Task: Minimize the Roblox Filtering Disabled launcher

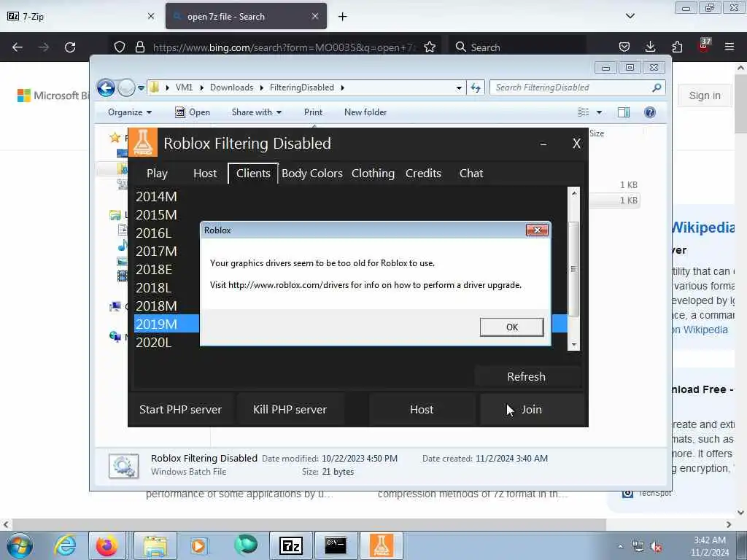Action: pos(543,144)
